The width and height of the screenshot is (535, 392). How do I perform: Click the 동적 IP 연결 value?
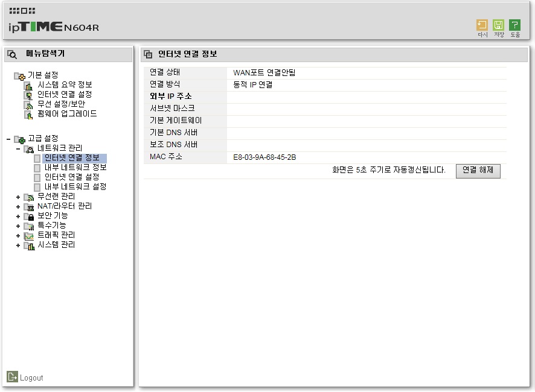pyautogui.click(x=253, y=84)
